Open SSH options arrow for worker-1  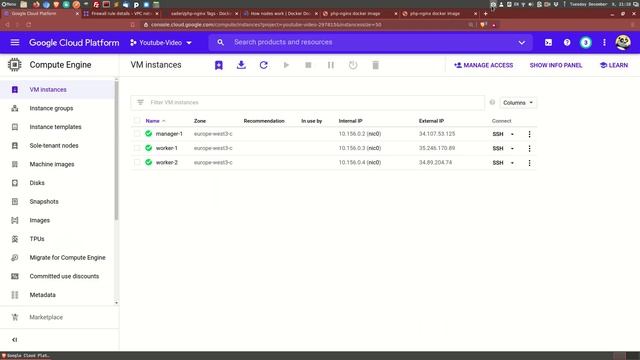[512, 148]
